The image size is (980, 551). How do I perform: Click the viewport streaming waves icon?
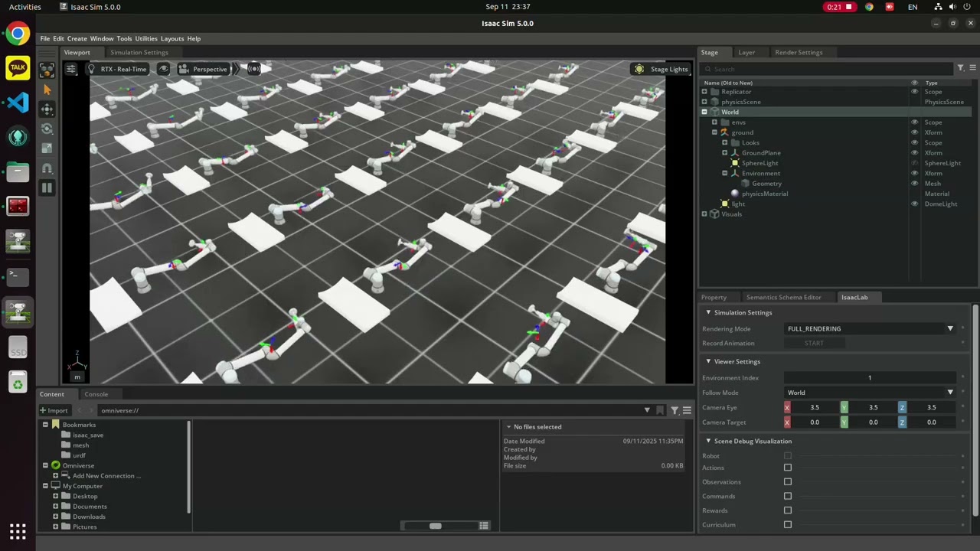254,69
